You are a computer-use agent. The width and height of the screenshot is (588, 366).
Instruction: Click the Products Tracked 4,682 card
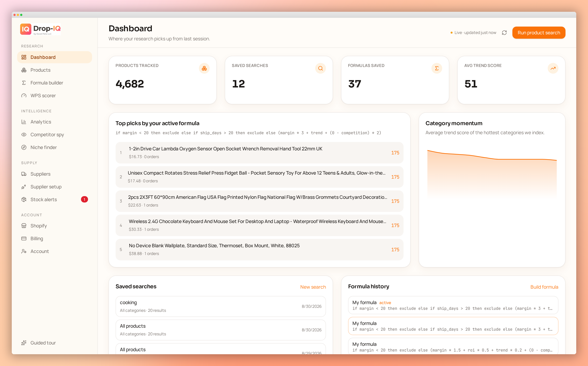[162, 80]
